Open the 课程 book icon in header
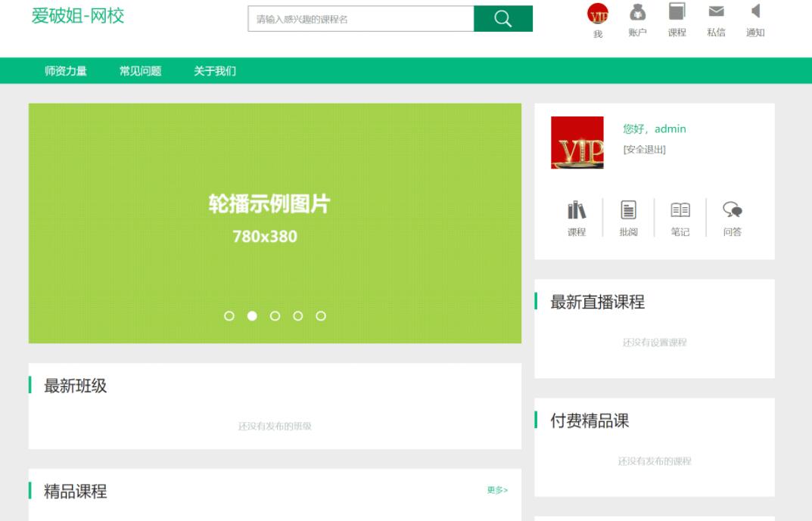 coord(677,12)
